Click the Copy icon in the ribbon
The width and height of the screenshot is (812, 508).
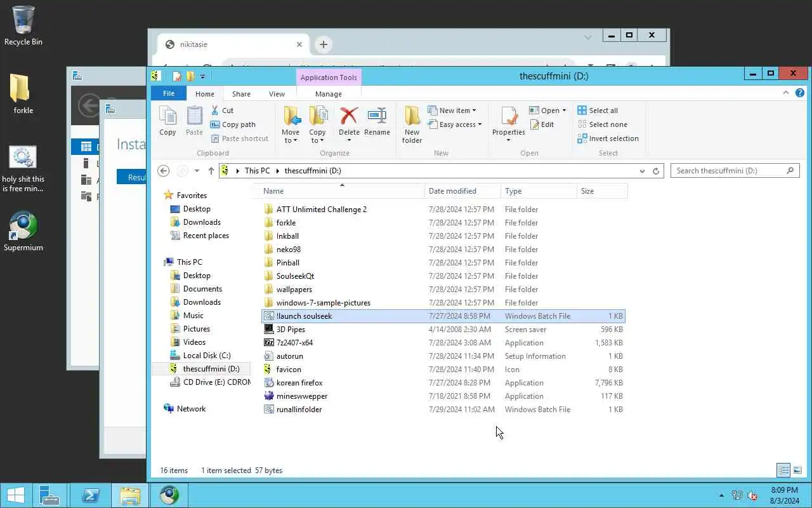point(167,121)
